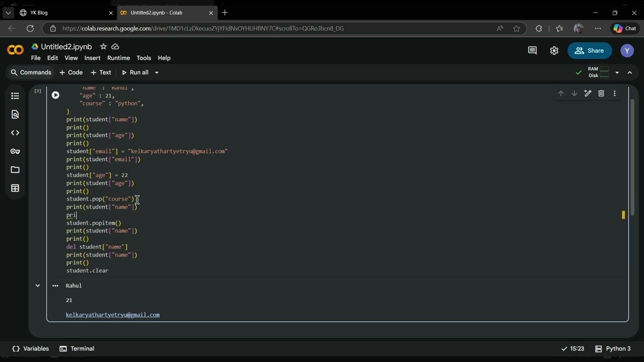Click the Share button

click(590, 50)
